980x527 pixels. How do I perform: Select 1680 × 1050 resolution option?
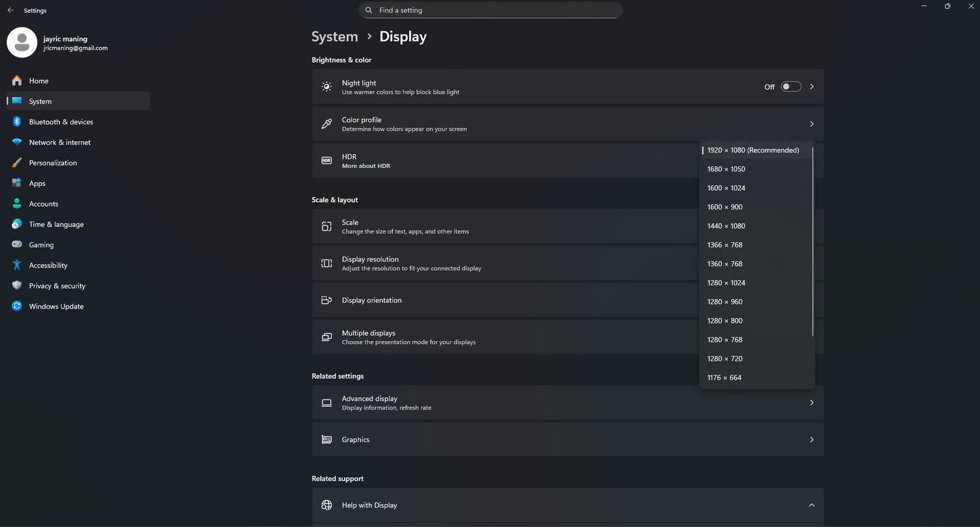(726, 169)
